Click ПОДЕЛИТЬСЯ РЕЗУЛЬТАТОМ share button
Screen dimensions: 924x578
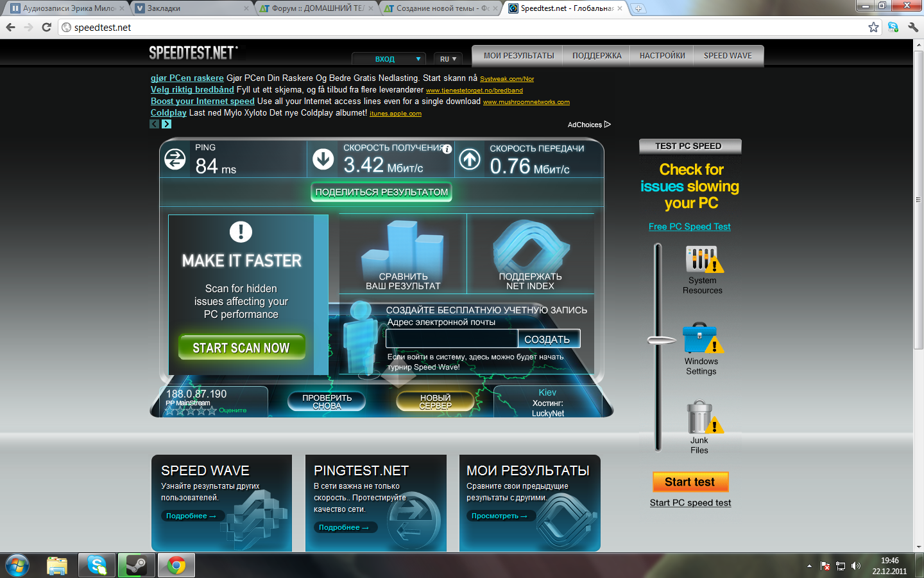[x=382, y=192]
